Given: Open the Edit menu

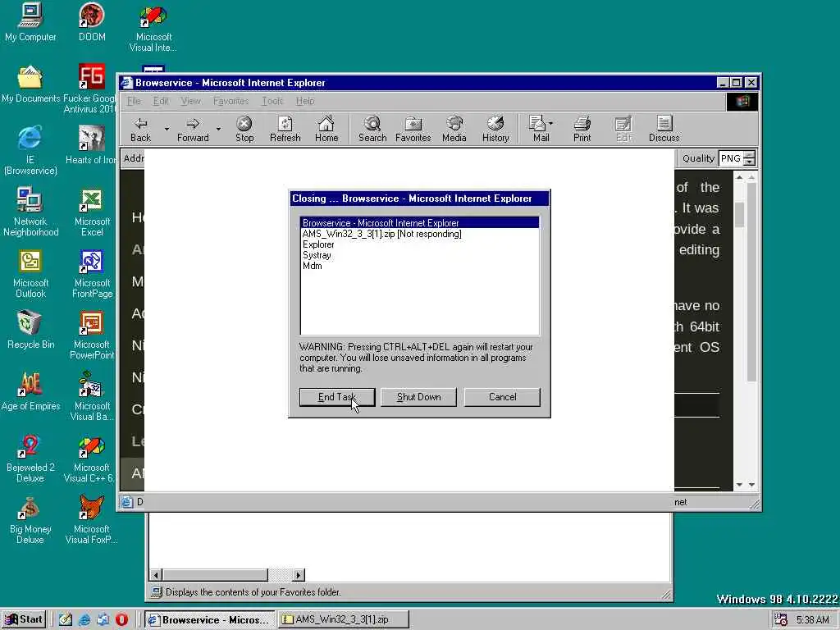Looking at the screenshot, I should point(161,101).
